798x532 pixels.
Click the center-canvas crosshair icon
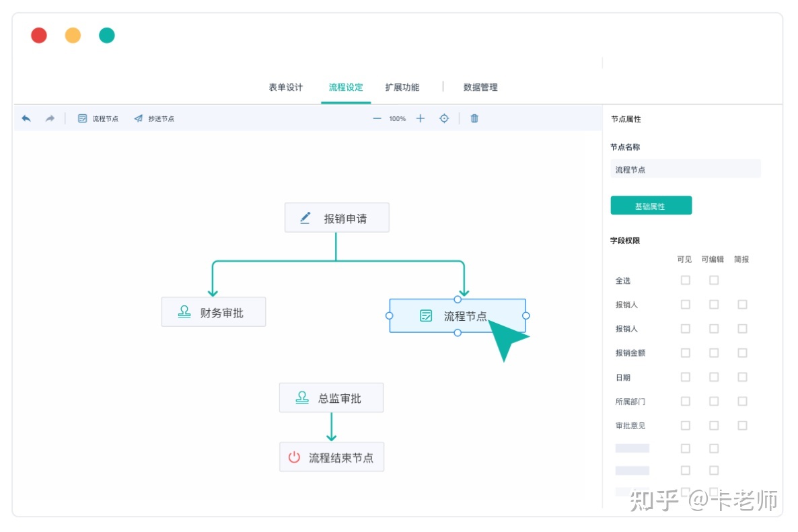(444, 118)
